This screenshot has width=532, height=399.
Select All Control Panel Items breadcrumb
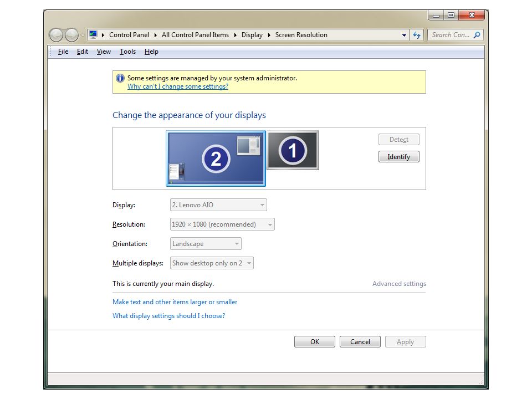(x=195, y=35)
